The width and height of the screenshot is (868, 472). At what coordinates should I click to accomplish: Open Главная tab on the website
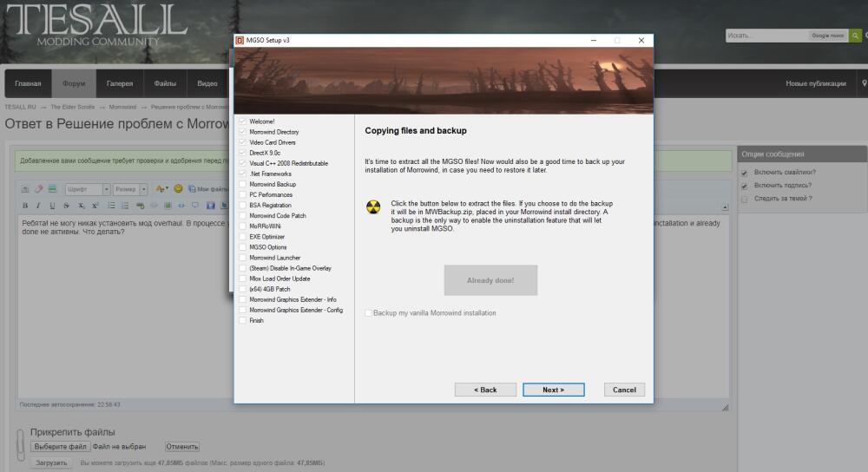point(29,83)
